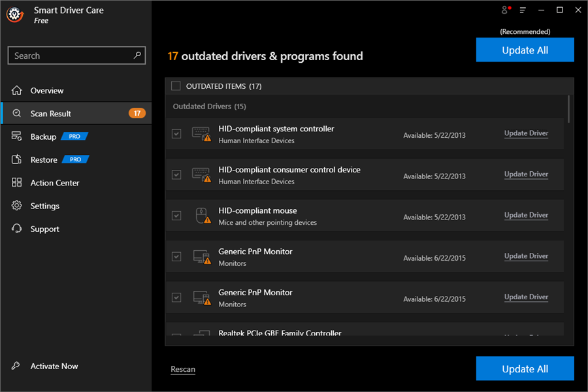
Task: Click the Rescan link
Action: pyautogui.click(x=182, y=368)
